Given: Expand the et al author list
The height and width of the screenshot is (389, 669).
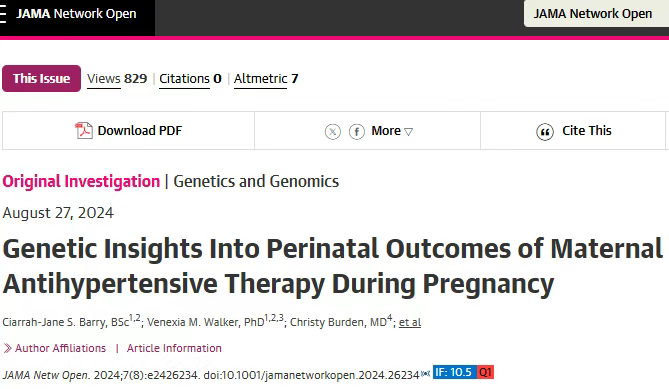Looking at the screenshot, I should (410, 322).
